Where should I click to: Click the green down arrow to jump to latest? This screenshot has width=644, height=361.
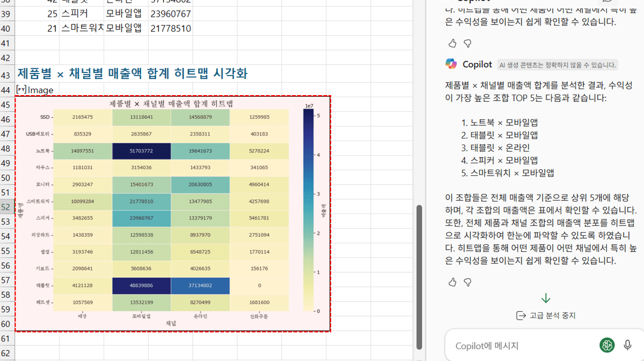[x=546, y=298]
